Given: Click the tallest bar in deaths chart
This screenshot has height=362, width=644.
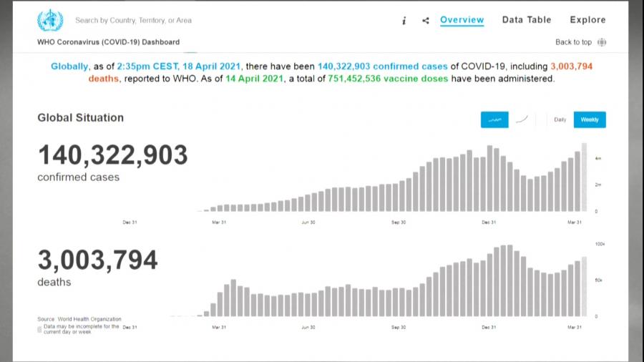Looking at the screenshot, I should pos(509,280).
